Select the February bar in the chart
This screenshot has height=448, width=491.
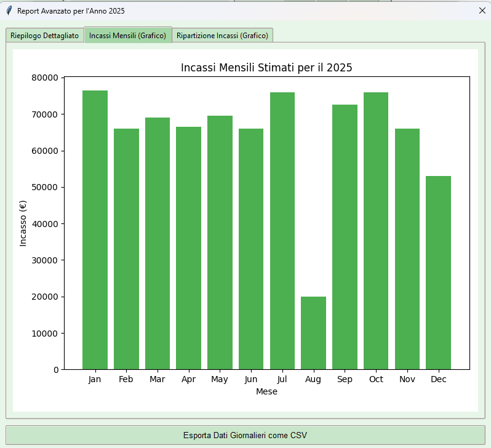pyautogui.click(x=126, y=249)
